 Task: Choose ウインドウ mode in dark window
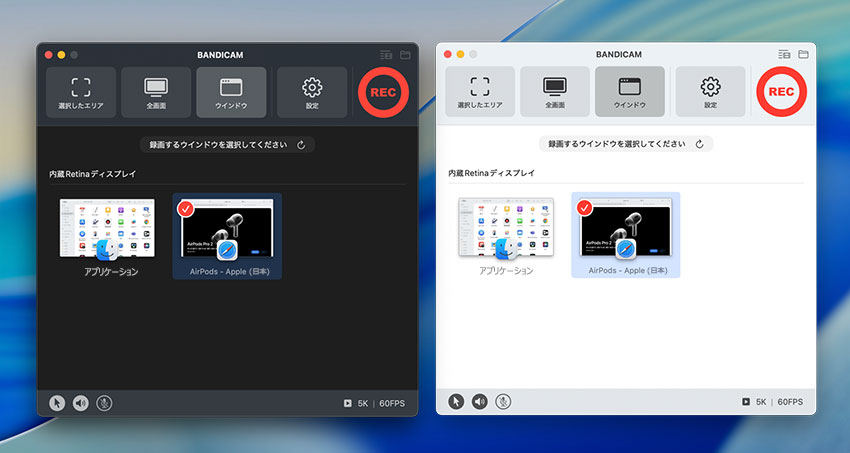pos(231,93)
